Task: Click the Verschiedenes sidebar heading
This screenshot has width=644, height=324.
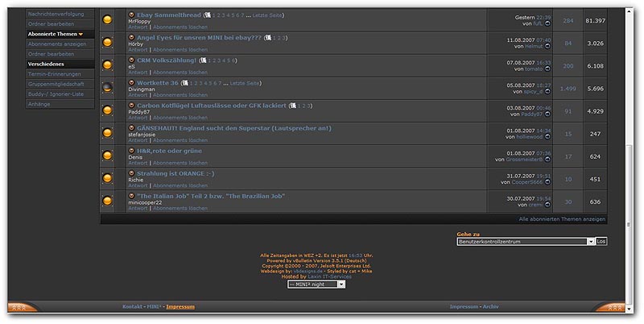Action: (x=46, y=64)
